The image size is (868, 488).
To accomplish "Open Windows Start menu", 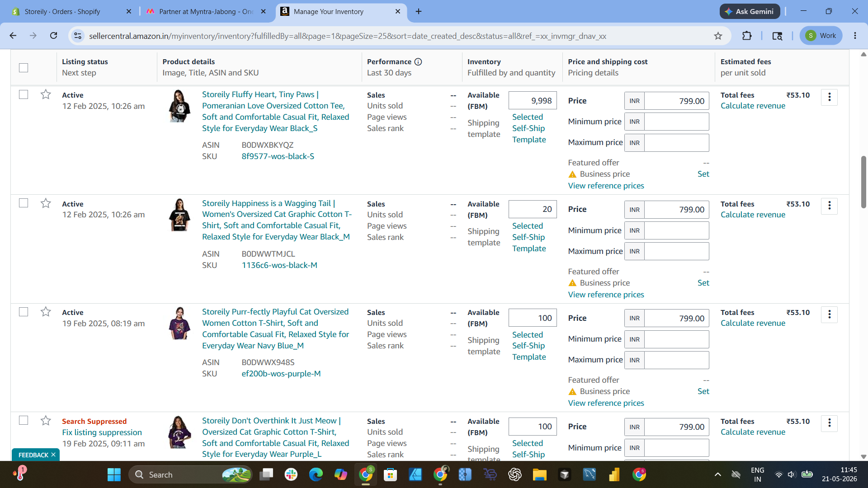I will [114, 474].
